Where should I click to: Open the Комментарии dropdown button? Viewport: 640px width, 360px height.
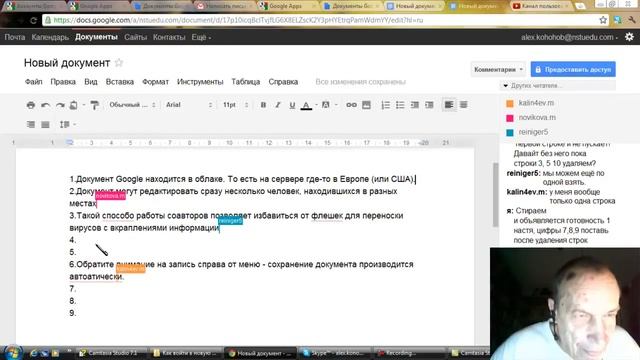tap(498, 69)
